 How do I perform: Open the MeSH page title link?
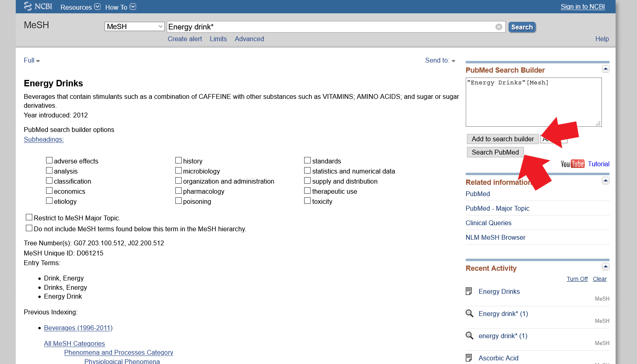coord(36,25)
